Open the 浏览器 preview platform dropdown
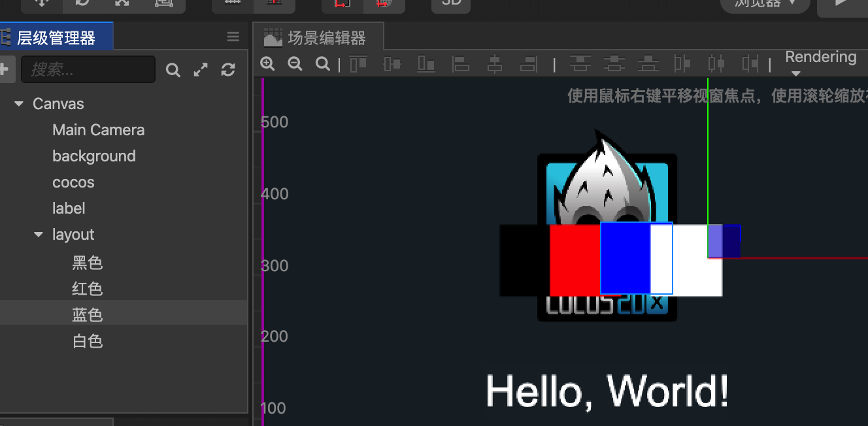Image resolution: width=868 pixels, height=426 pixels. pos(765,4)
